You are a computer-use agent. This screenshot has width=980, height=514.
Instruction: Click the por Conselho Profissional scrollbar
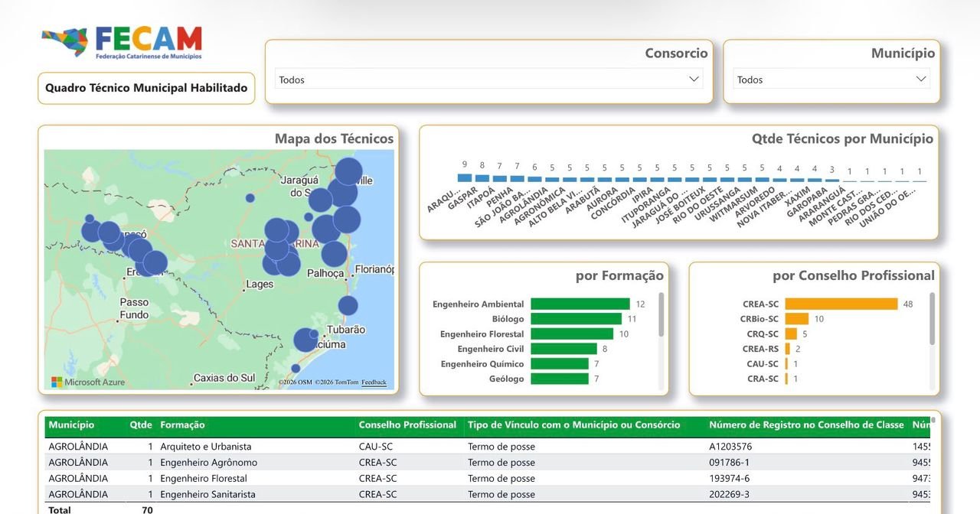932,319
